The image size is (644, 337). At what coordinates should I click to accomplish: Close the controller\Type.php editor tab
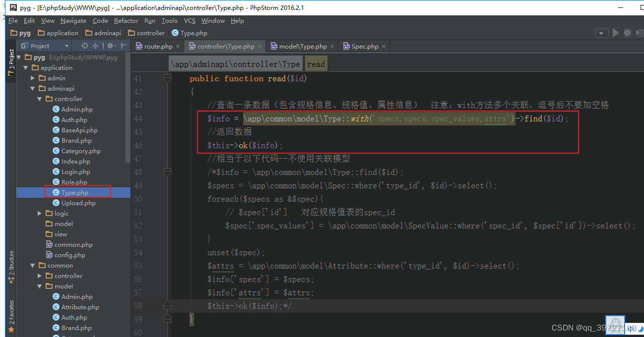coord(260,47)
